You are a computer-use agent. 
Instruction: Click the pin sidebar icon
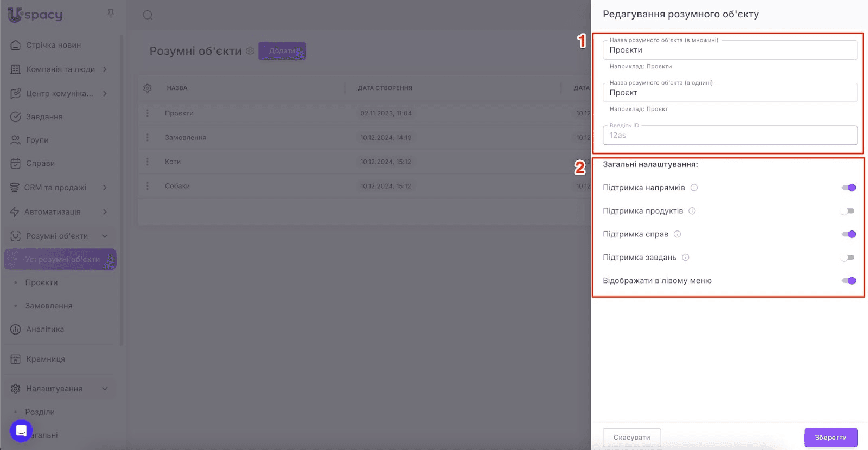pos(111,14)
